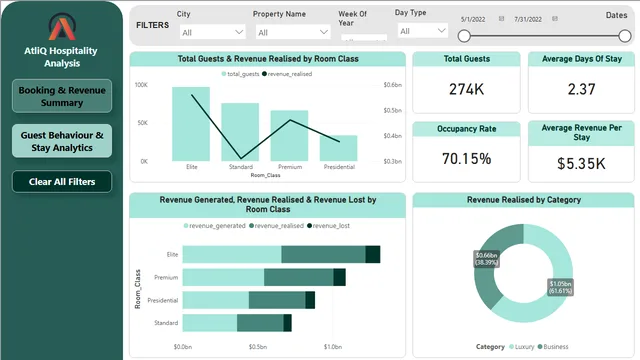
Task: Click the Revenue Realised by Category title
Action: 524,200
